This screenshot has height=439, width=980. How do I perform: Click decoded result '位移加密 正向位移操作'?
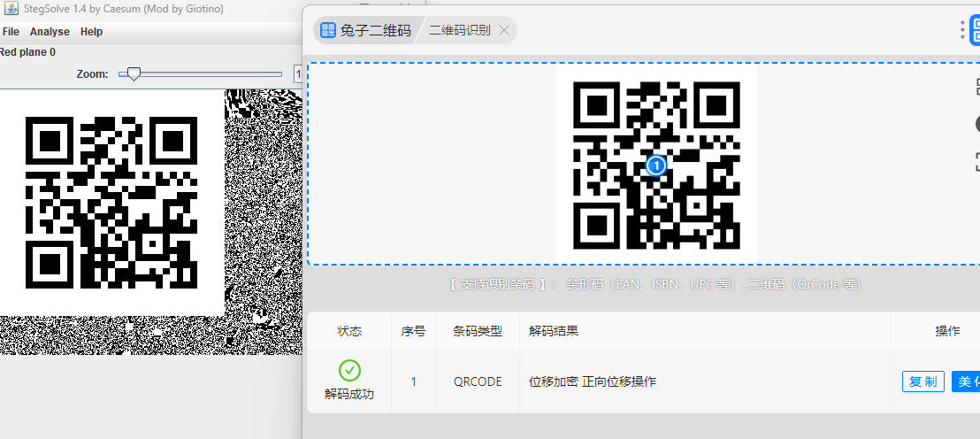click(x=593, y=381)
